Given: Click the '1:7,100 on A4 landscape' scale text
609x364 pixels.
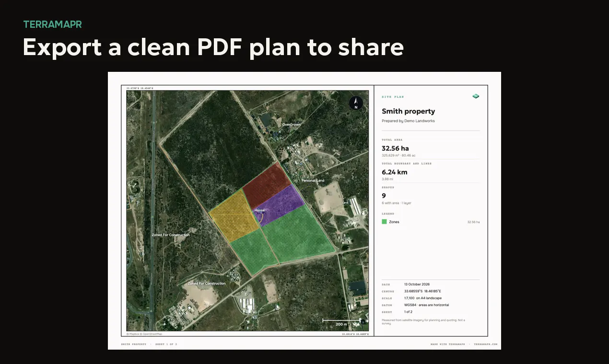Looking at the screenshot, I should 423,298.
